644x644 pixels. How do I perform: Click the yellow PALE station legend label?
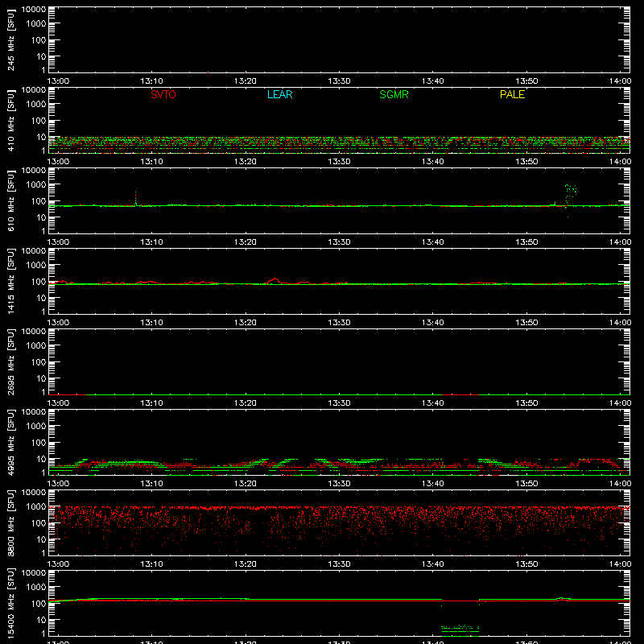click(512, 94)
